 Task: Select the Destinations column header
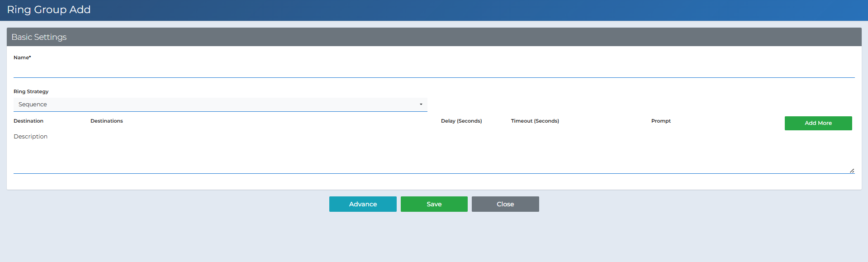pyautogui.click(x=107, y=121)
